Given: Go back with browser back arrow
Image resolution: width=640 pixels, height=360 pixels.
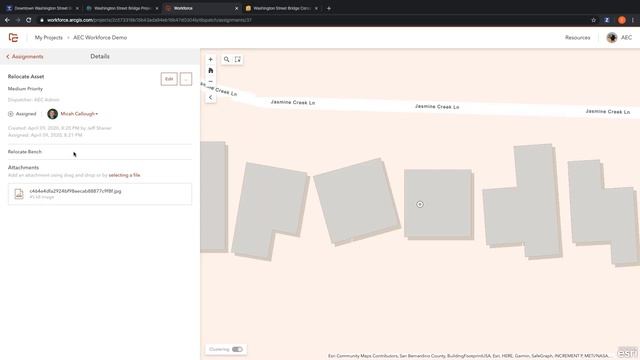Looking at the screenshot, I should 7,20.
